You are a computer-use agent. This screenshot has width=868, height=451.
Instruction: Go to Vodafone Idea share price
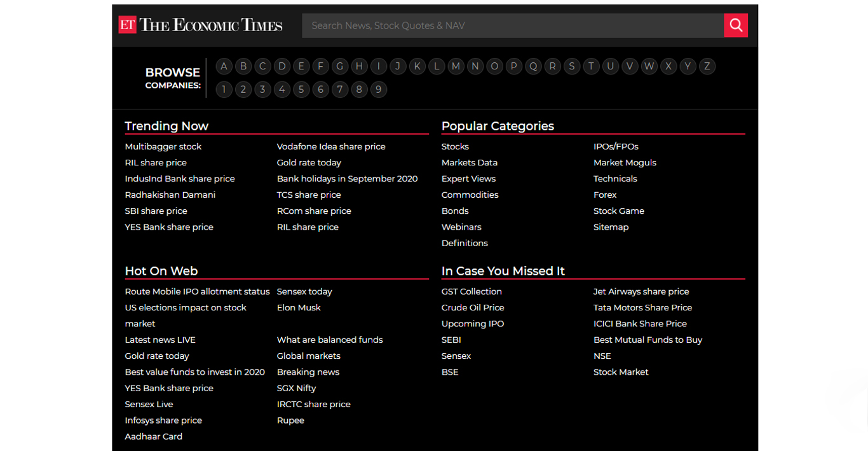click(x=331, y=146)
